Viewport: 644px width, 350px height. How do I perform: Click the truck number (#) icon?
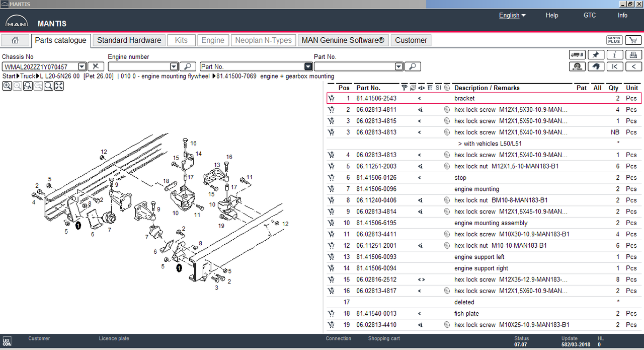click(577, 55)
